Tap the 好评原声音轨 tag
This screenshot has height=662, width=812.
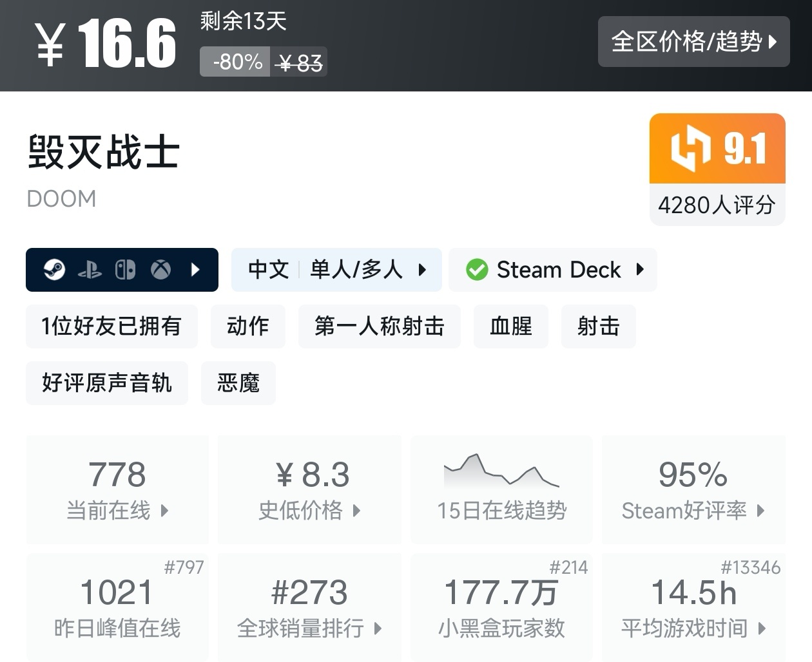click(x=107, y=383)
